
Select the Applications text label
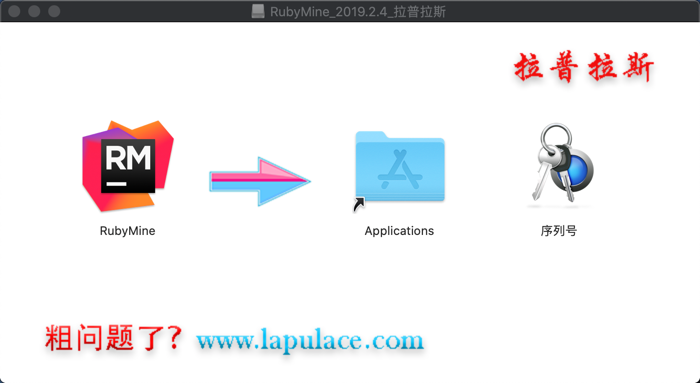[399, 231]
